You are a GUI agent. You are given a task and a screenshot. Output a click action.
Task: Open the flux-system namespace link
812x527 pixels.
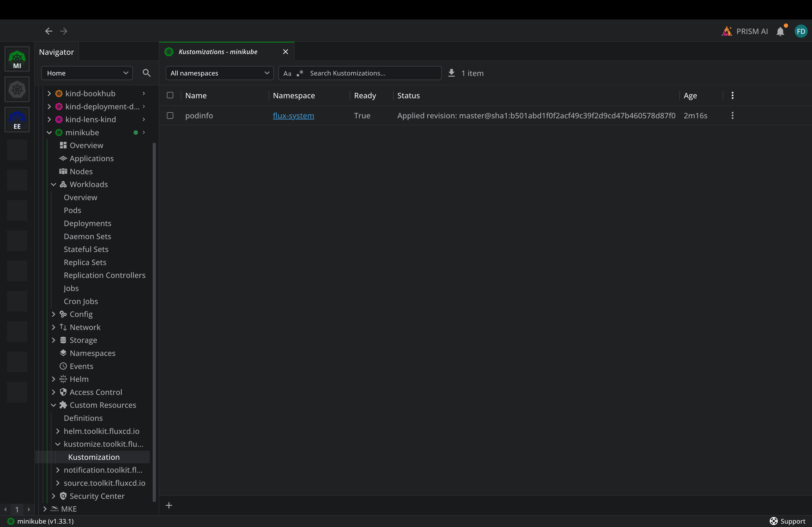tap(293, 116)
